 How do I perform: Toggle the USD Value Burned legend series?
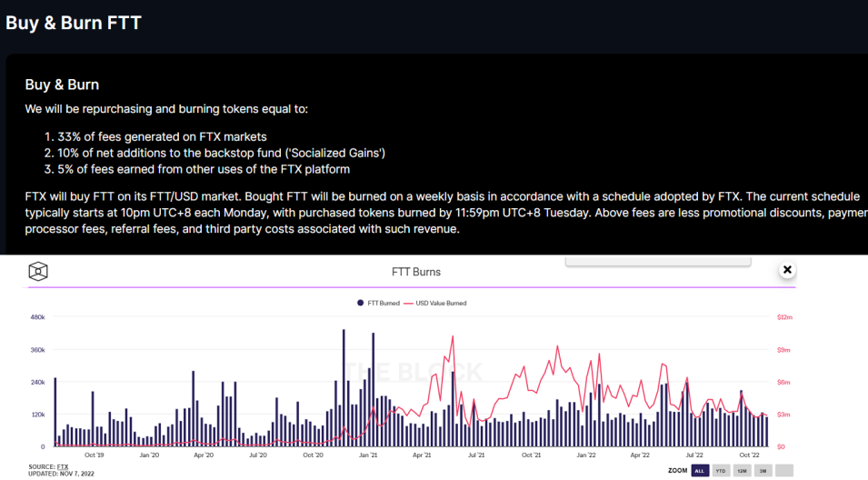tap(435, 303)
